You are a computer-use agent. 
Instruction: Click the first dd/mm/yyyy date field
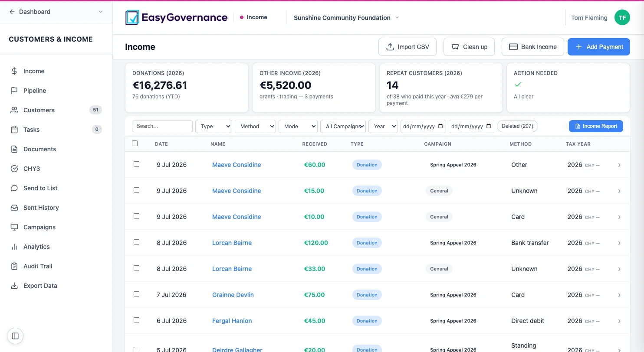point(423,126)
